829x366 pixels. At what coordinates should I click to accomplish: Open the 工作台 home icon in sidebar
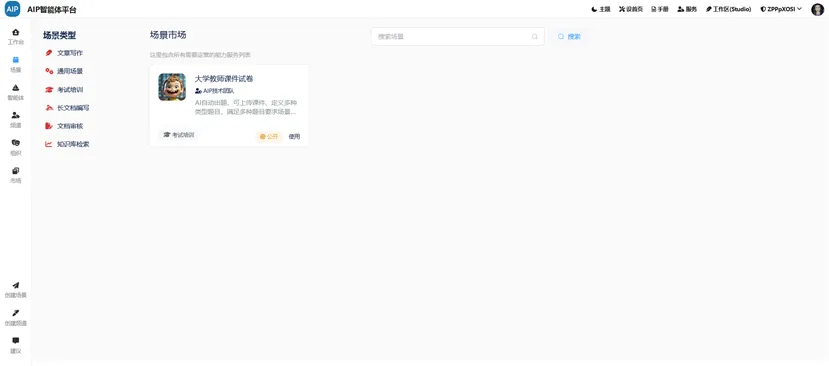[15, 32]
